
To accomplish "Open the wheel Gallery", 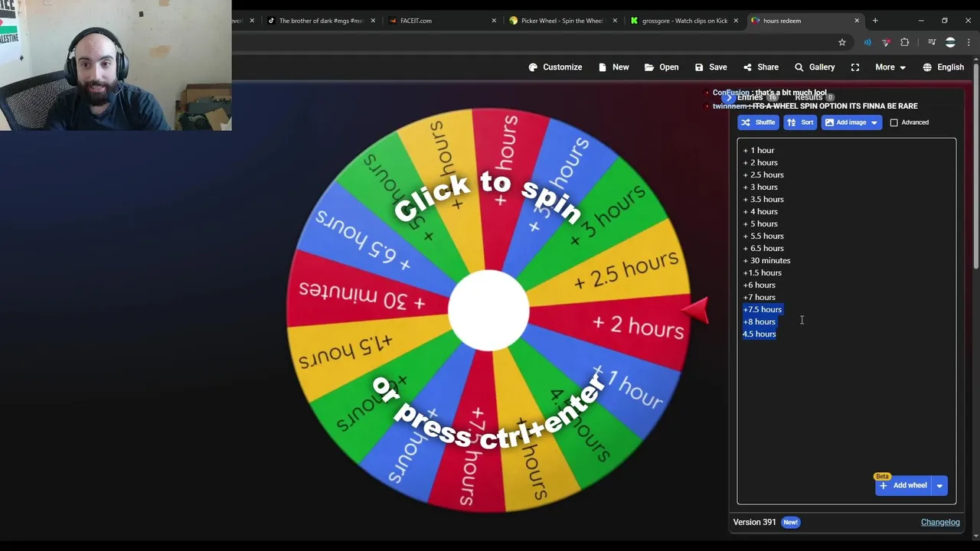I will pos(815,67).
